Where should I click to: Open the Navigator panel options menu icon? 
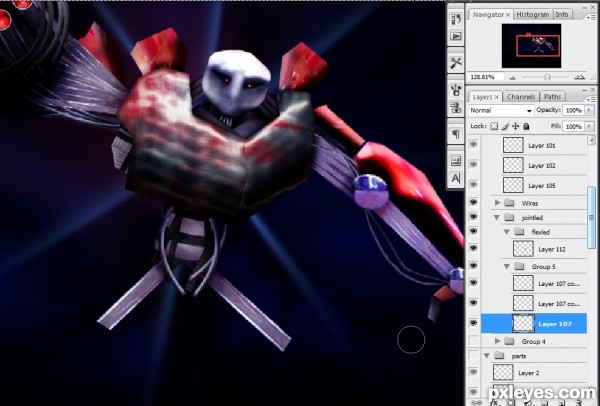pyautogui.click(x=591, y=17)
